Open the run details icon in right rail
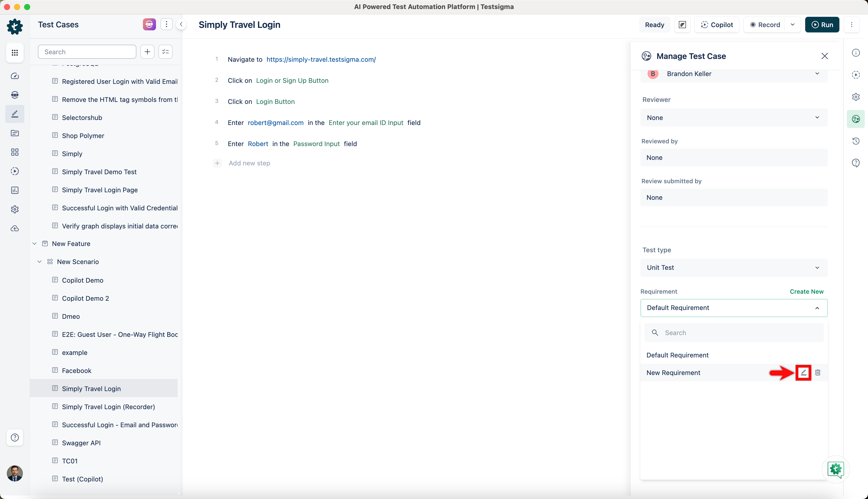 point(856,75)
